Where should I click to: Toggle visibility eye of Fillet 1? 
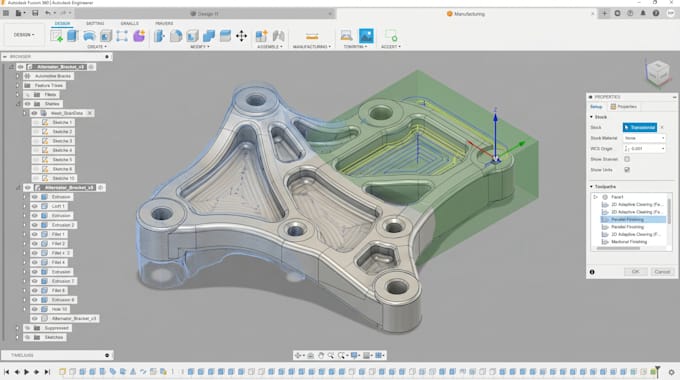pos(35,234)
